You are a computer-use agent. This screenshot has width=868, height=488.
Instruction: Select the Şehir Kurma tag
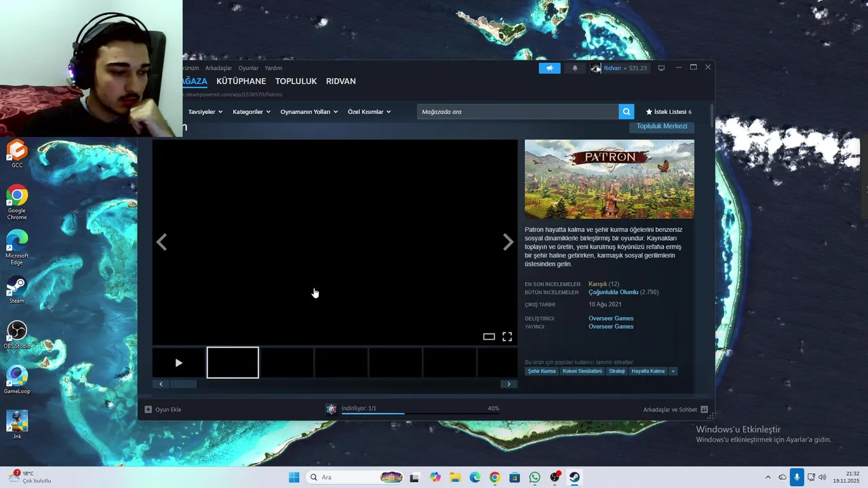(542, 371)
